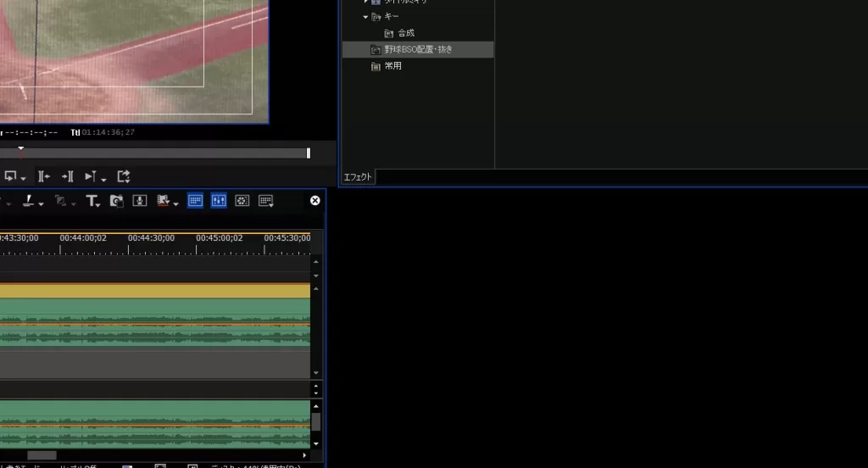Click the Set In point icon

pyautogui.click(x=44, y=176)
